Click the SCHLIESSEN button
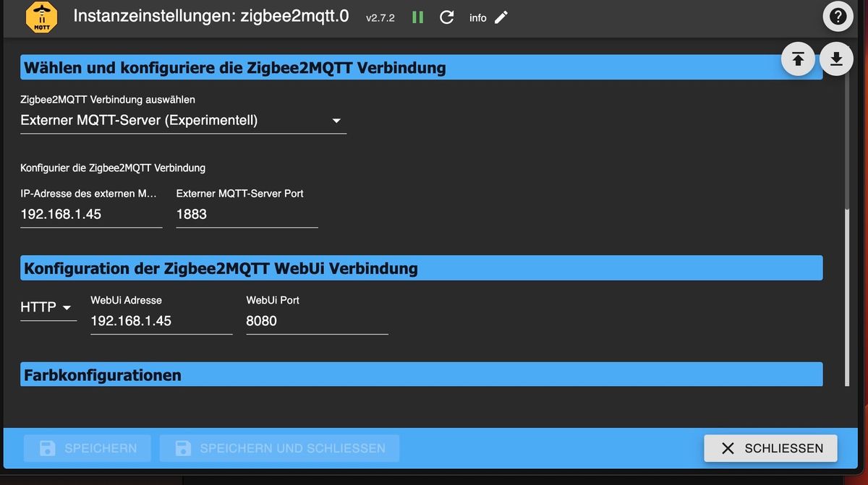Image resolution: width=868 pixels, height=485 pixels. 770,448
